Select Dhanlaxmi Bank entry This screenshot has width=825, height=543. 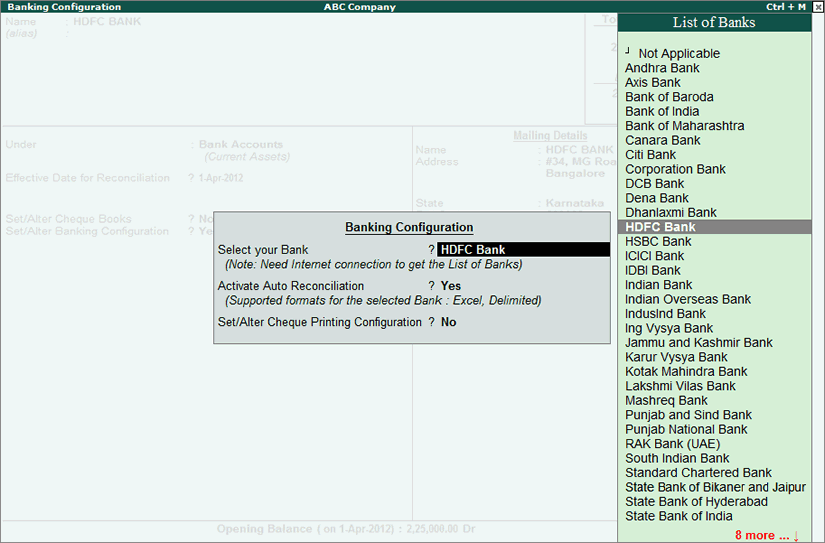click(x=671, y=213)
